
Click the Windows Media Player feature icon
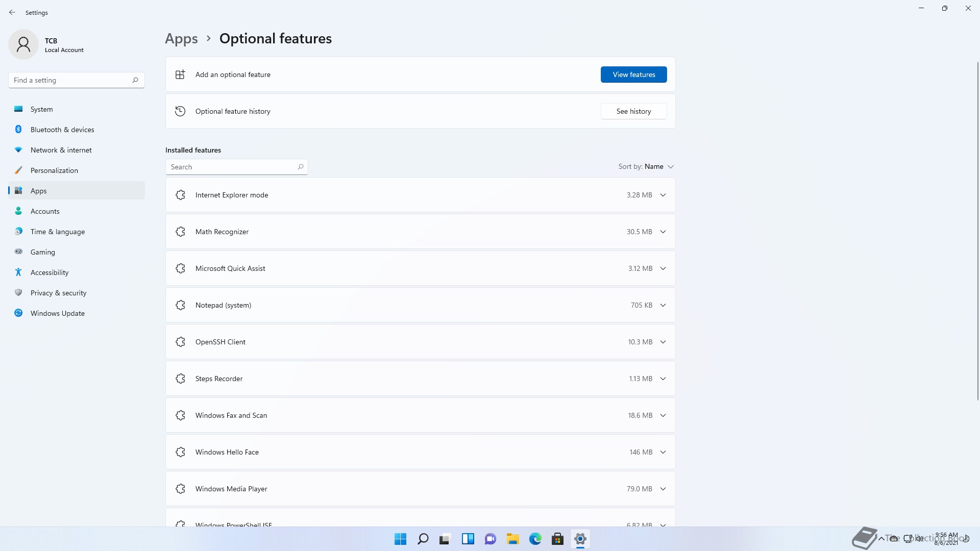pyautogui.click(x=180, y=489)
